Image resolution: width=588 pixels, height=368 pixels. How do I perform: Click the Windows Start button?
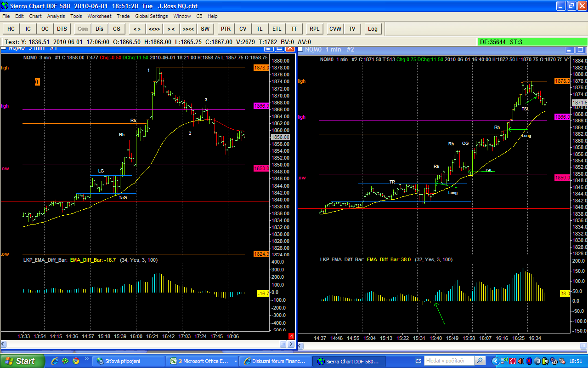[x=22, y=361]
